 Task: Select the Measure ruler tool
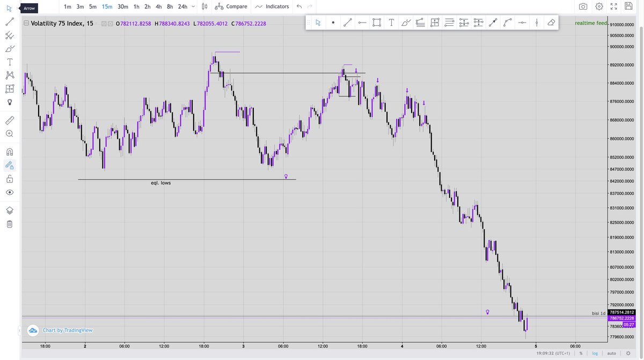pos(9,120)
